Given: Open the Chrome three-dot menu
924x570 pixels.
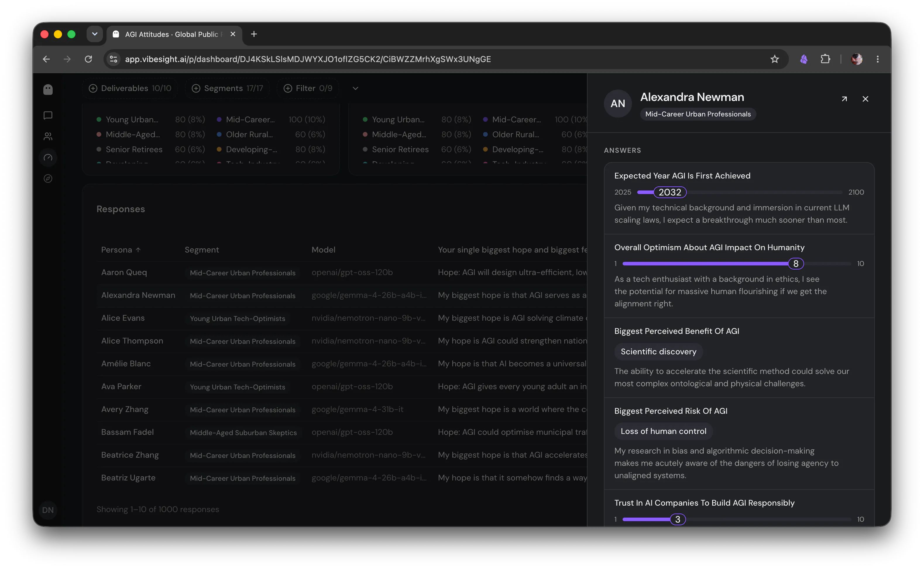Looking at the screenshot, I should [x=878, y=59].
